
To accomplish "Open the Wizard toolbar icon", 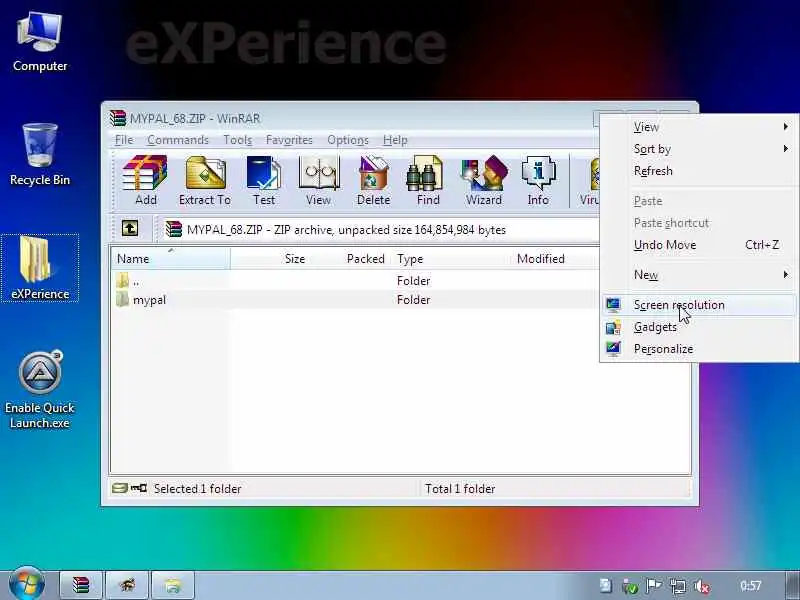I will [484, 181].
